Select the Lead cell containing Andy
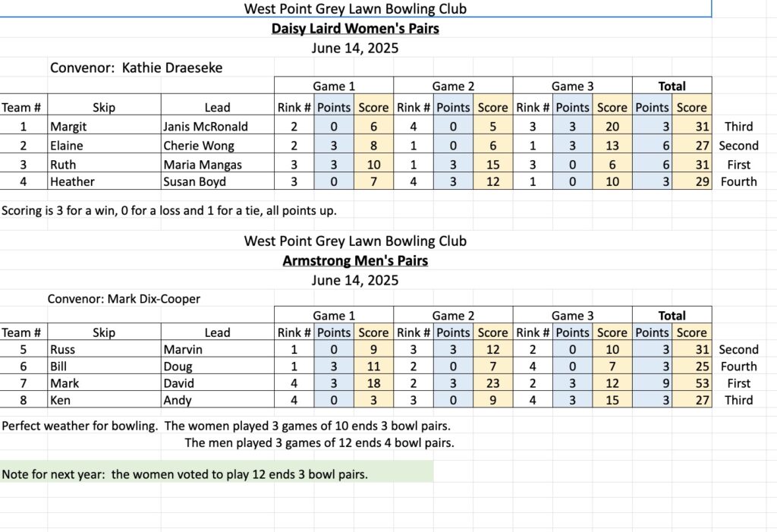This screenshot has width=777, height=532. pyautogui.click(x=177, y=400)
